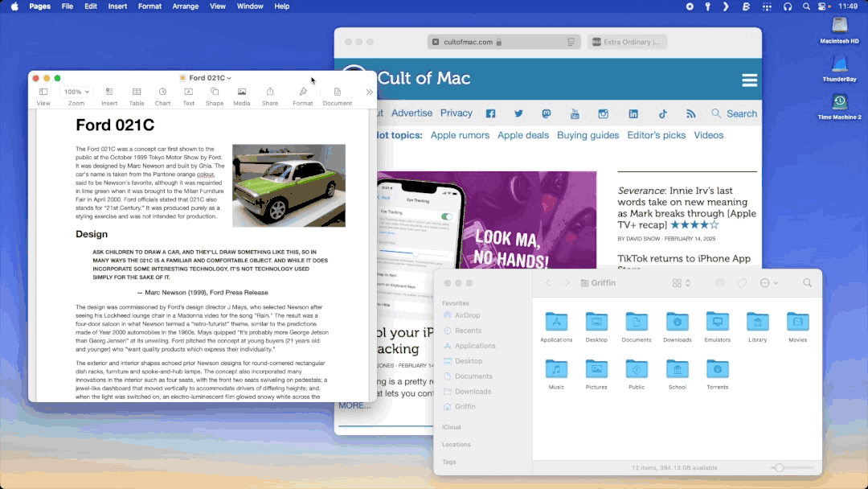The width and height of the screenshot is (868, 489).
Task: Open Cult of Mac Facebook icon
Action: [490, 113]
